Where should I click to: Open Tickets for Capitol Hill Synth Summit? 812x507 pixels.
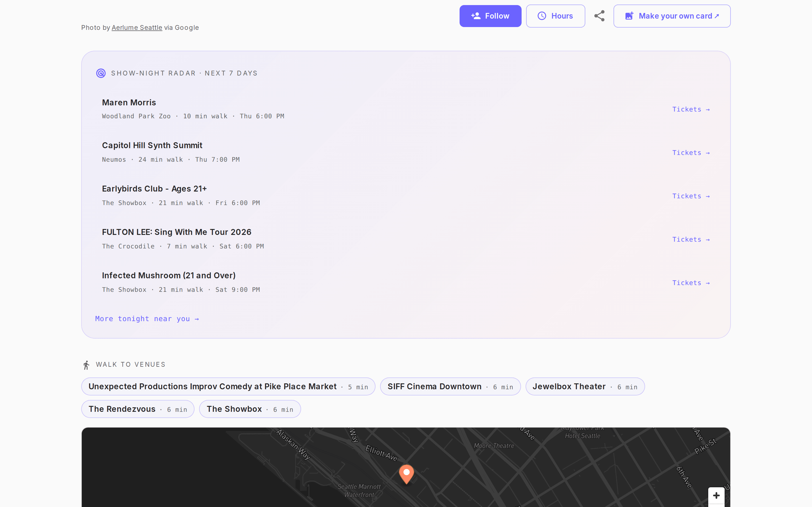click(x=691, y=153)
